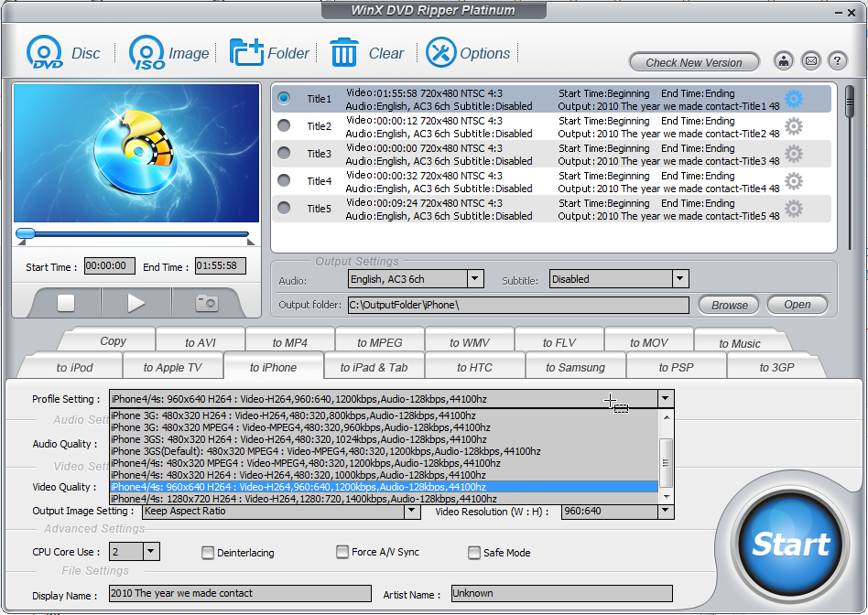
Task: Enable the Deinterlacing checkbox
Action: click(208, 553)
